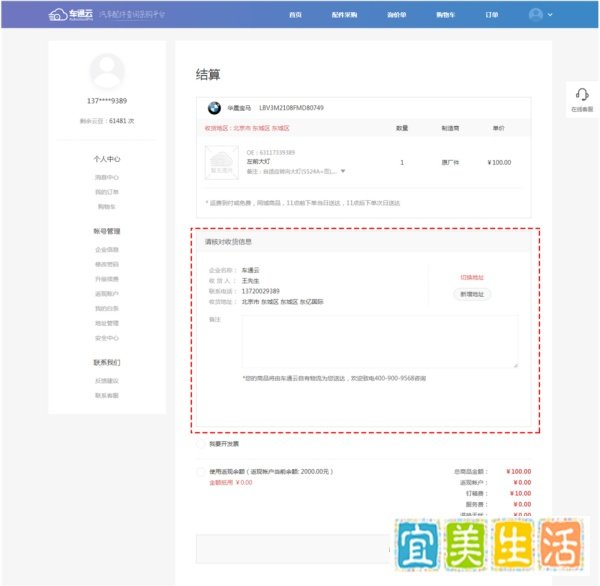This screenshot has height=586, width=600.
Task: Tick the 我要开发票 option
Action: (x=200, y=444)
